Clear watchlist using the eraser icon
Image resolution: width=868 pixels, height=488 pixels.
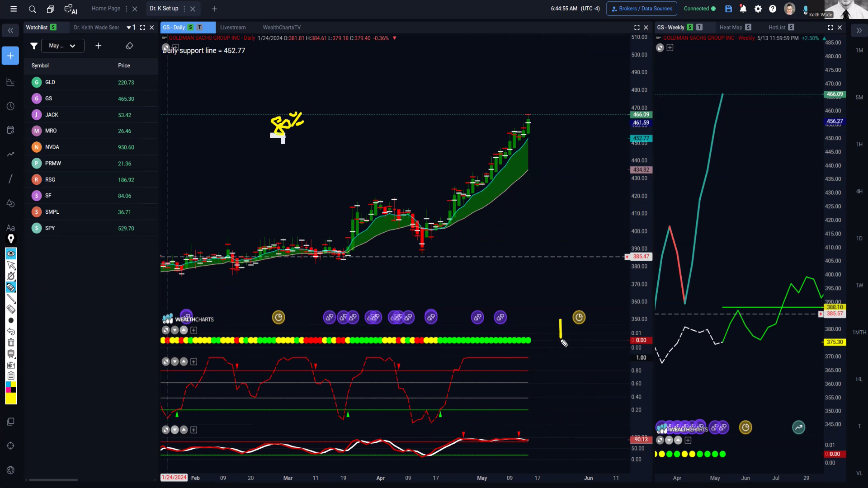coord(129,46)
